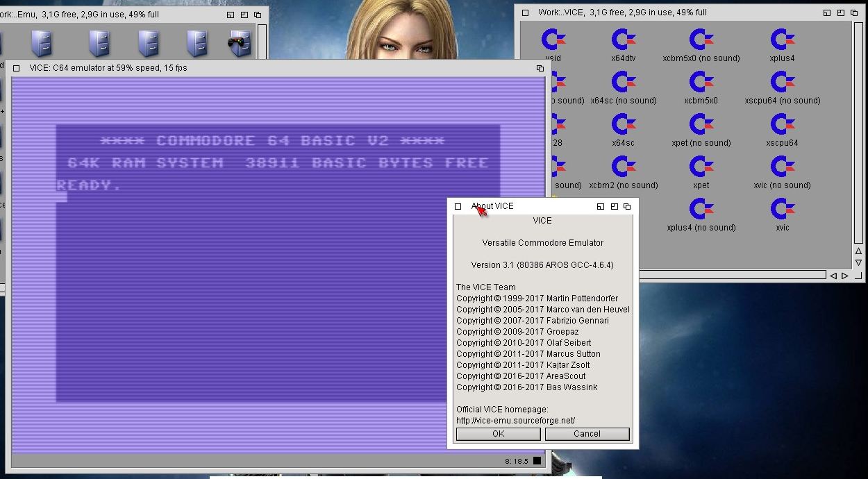Close the C64 emulator window via its close gadget
This screenshot has width=868, height=479.
click(16, 68)
